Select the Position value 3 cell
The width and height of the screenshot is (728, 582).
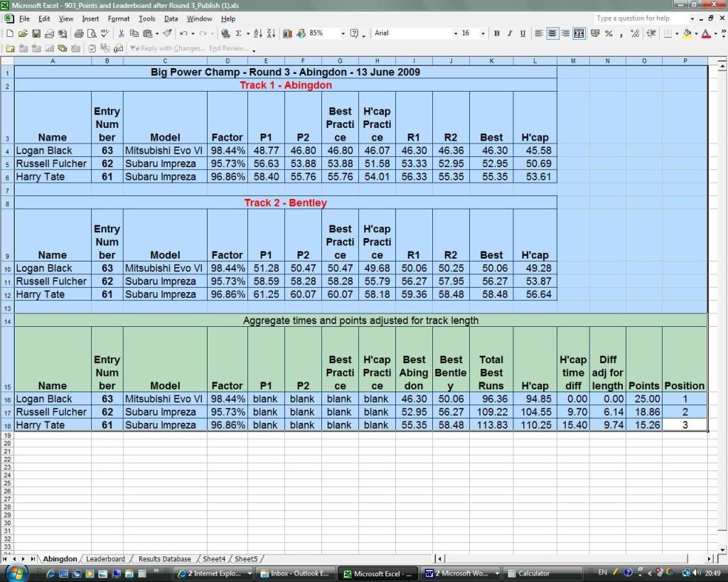pyautogui.click(x=685, y=425)
